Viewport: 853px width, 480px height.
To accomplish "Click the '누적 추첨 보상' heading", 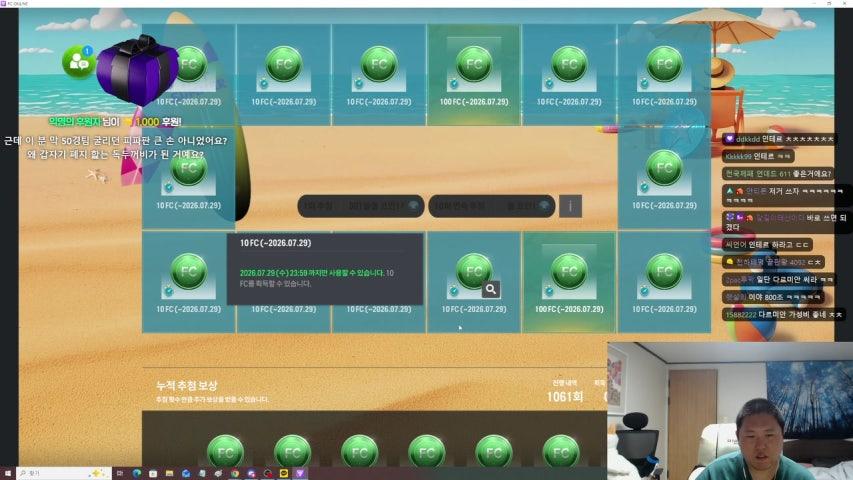I will click(187, 385).
